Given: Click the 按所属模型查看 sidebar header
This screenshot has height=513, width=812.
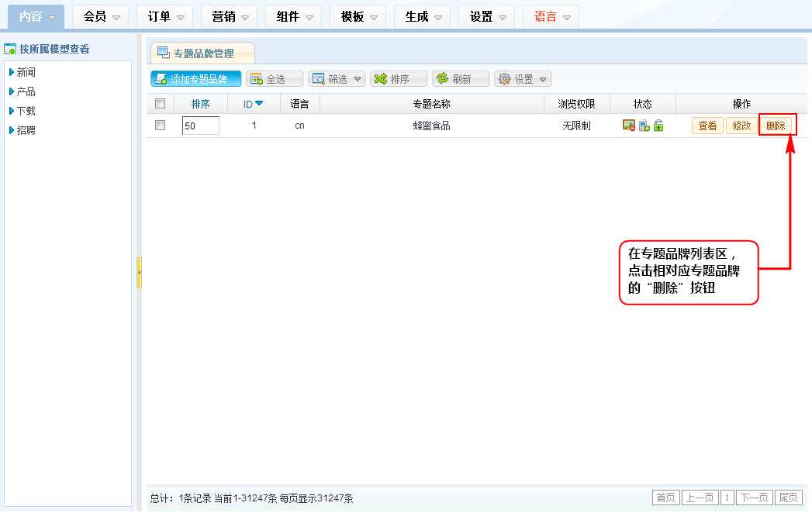Looking at the screenshot, I should pyautogui.click(x=54, y=49).
